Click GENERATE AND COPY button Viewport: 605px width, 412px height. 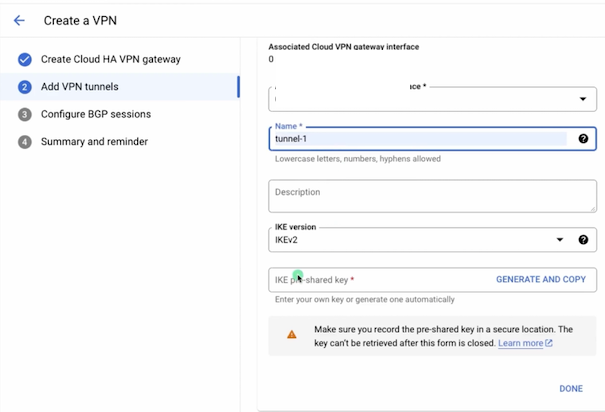coord(541,279)
